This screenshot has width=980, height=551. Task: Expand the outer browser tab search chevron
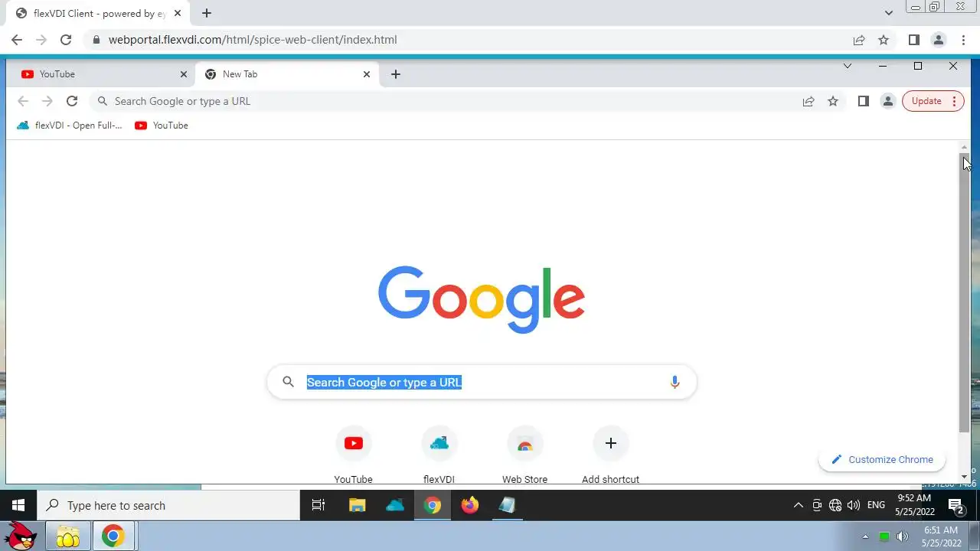click(889, 13)
